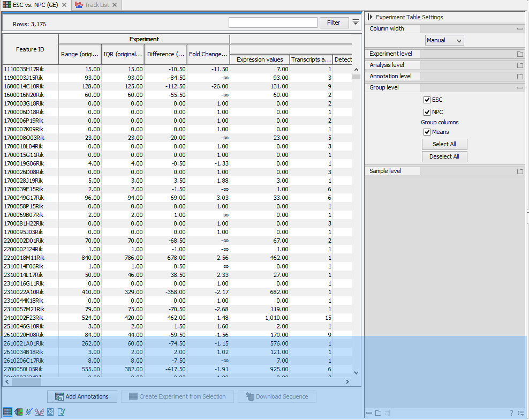The height and width of the screenshot is (420, 529).
Task: Click the Help question mark icon
Action: pyautogui.click(x=511, y=413)
